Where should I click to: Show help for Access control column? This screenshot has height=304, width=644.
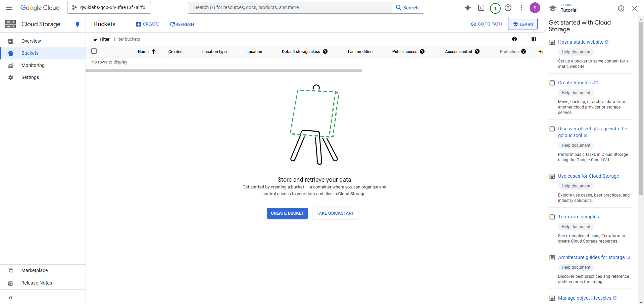pyautogui.click(x=477, y=51)
